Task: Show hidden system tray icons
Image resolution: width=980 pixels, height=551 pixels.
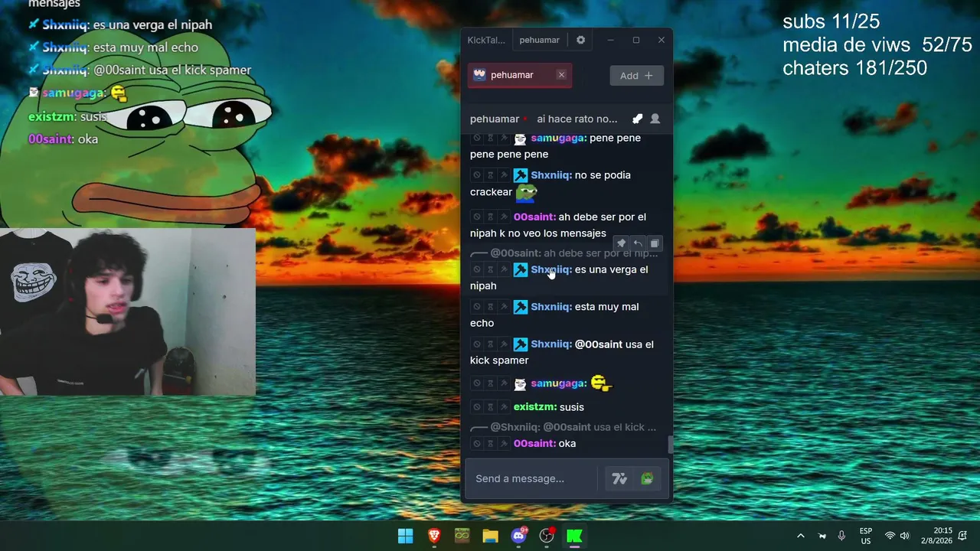Action: [x=801, y=536]
